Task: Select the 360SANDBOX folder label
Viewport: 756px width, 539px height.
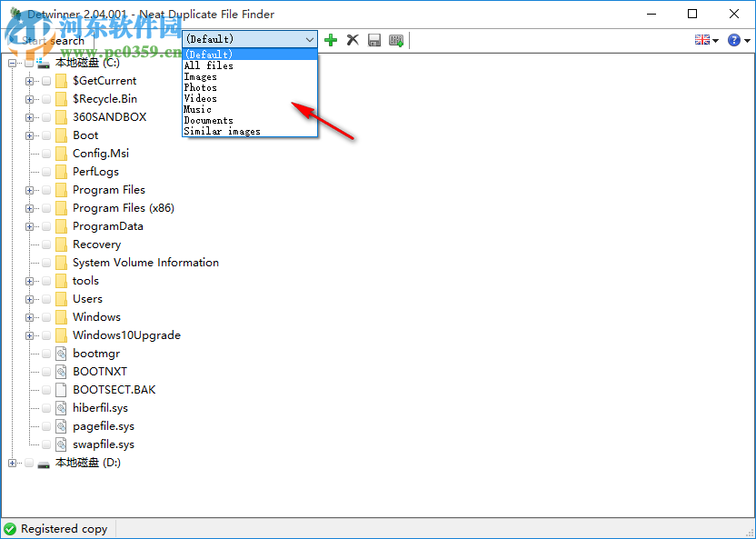Action: [x=109, y=117]
